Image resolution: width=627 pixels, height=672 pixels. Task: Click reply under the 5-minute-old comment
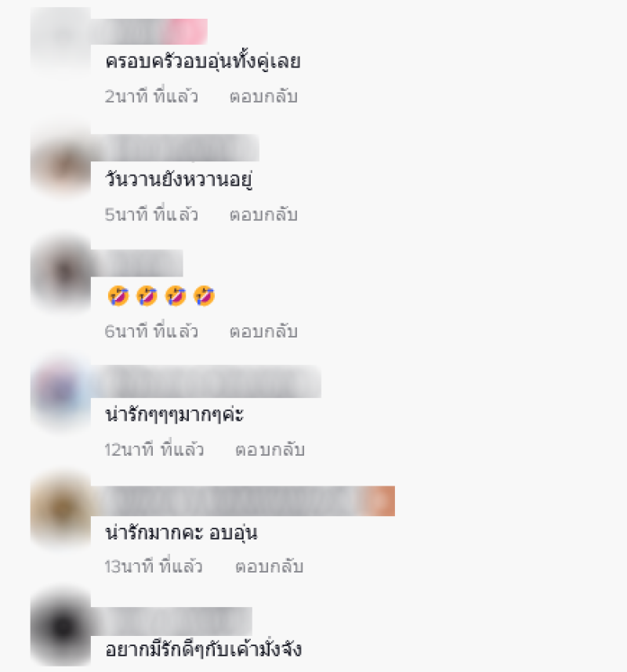pos(263,215)
